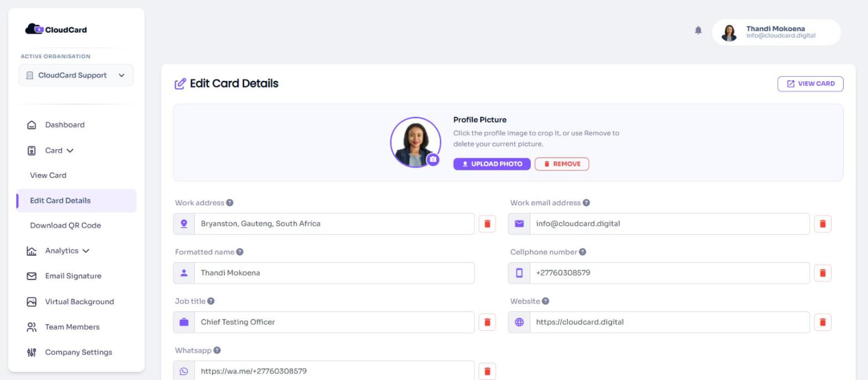Click the 'Profile Picture' heading text
The height and width of the screenshot is (380, 868).
[x=480, y=120]
